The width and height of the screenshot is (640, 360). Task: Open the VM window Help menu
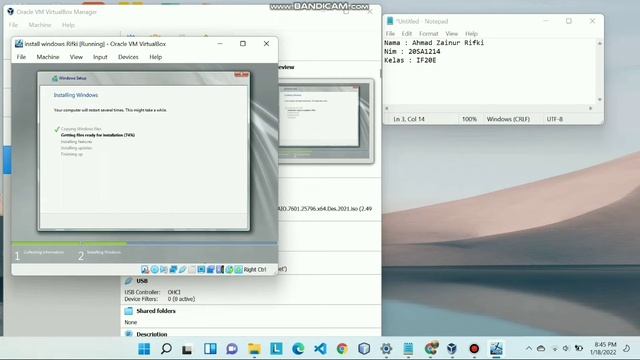click(x=156, y=57)
